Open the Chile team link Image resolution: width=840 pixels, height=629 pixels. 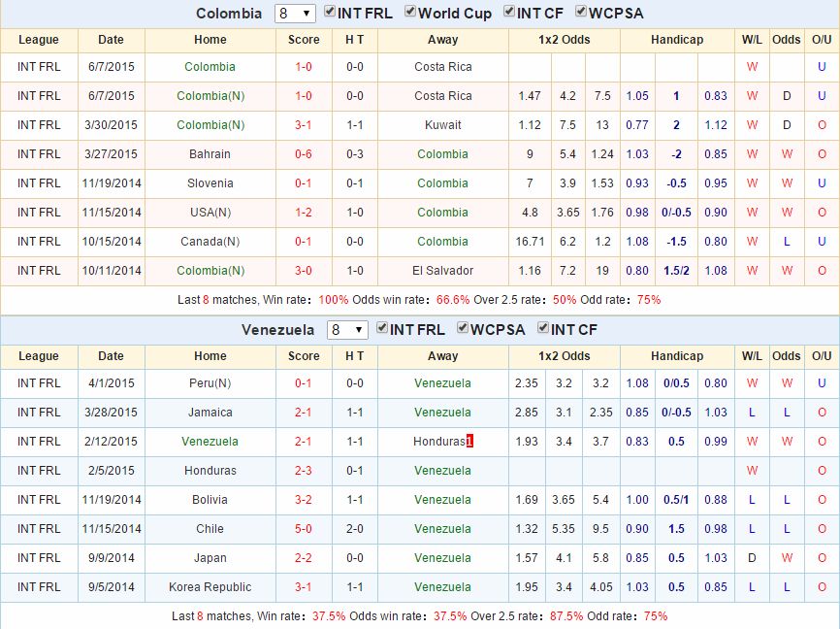[x=210, y=529]
